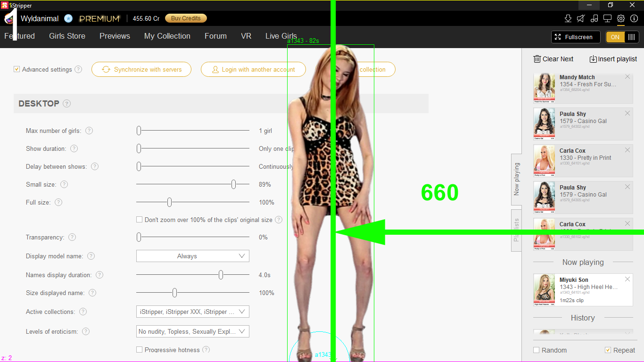Click the 455.60 Cr credit balance
Image resolution: width=644 pixels, height=362 pixels.
click(146, 19)
